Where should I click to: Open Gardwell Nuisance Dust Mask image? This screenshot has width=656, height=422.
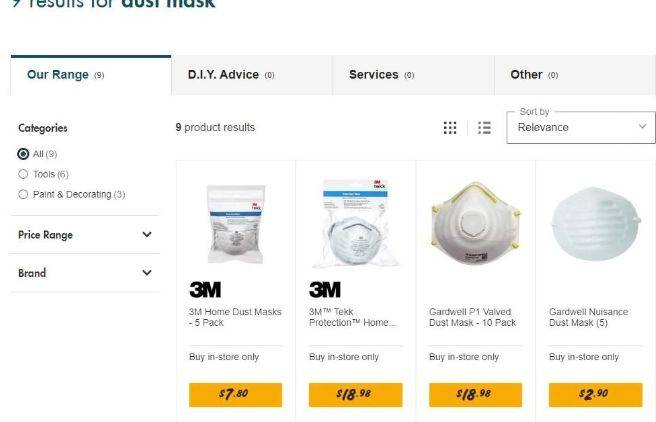point(595,224)
